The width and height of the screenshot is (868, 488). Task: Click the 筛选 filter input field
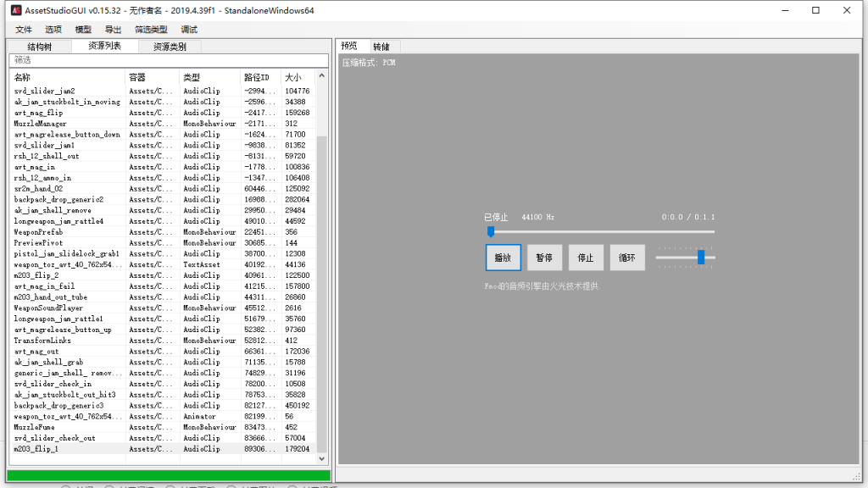click(x=169, y=60)
